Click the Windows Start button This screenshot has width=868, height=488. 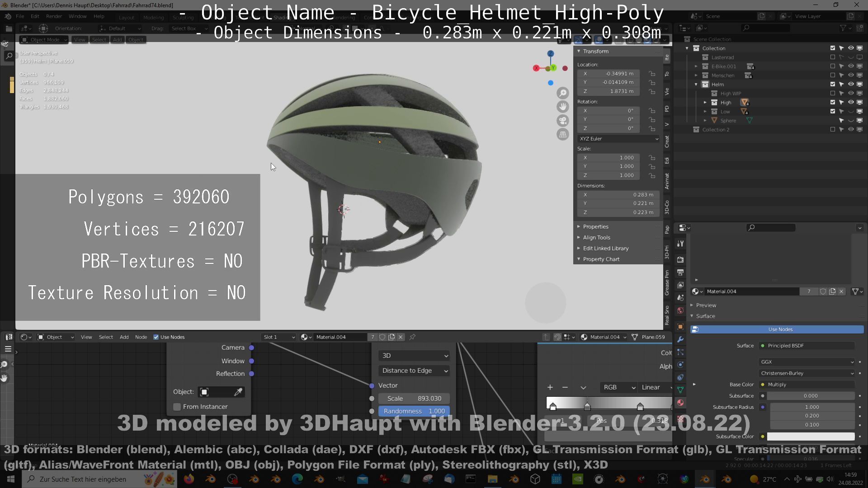click(11, 479)
